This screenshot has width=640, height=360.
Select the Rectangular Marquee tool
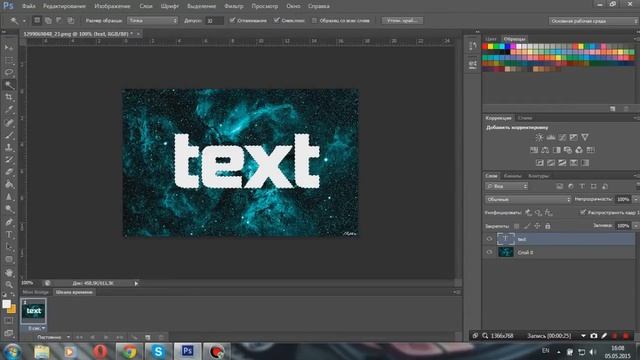9,60
